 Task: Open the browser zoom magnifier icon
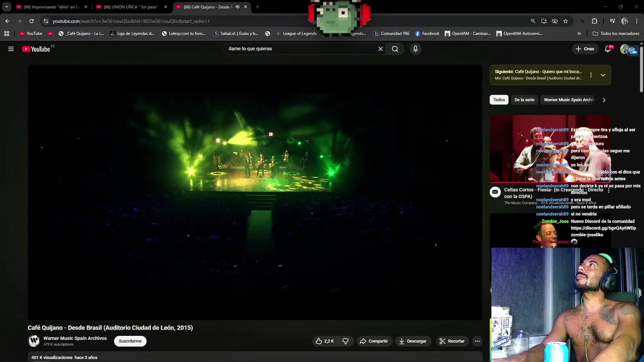533,21
